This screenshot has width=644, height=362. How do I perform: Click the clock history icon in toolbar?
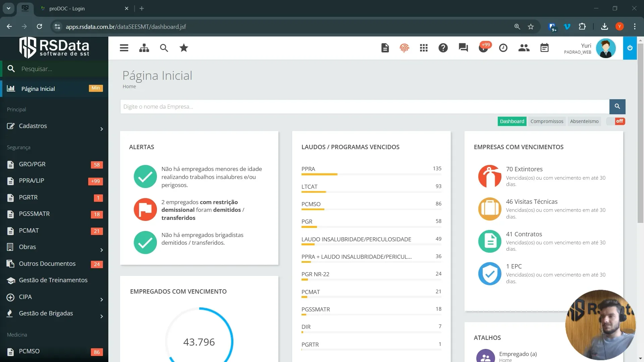(x=503, y=48)
